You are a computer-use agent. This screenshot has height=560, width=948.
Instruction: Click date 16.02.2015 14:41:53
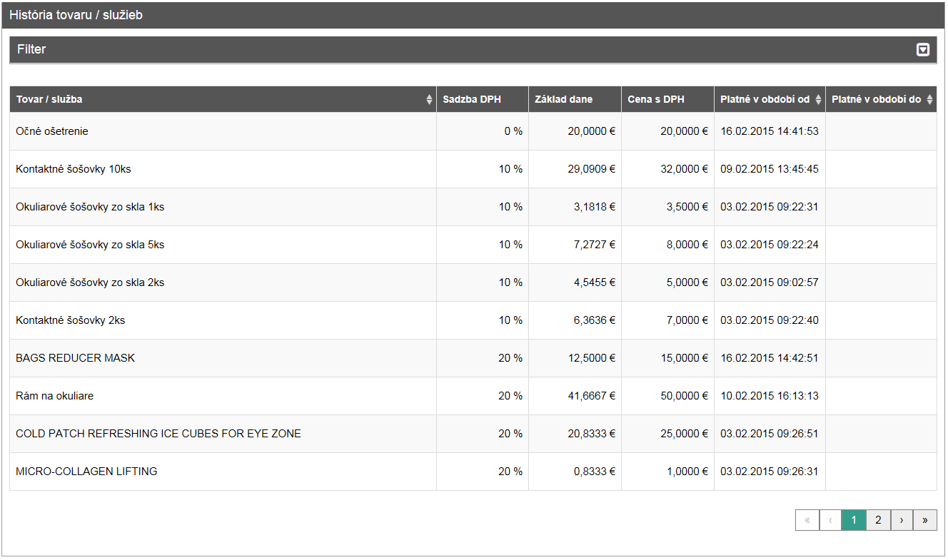[770, 131]
